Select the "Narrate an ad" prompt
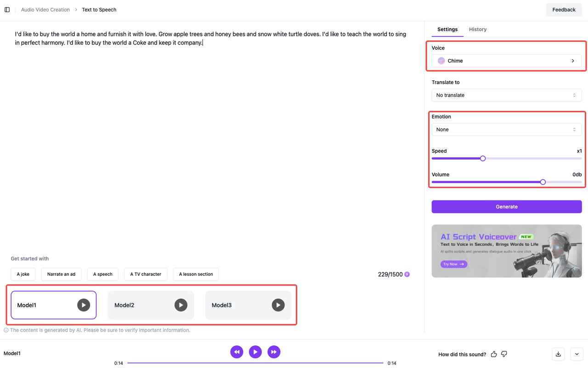The image size is (588, 378). [x=61, y=274]
